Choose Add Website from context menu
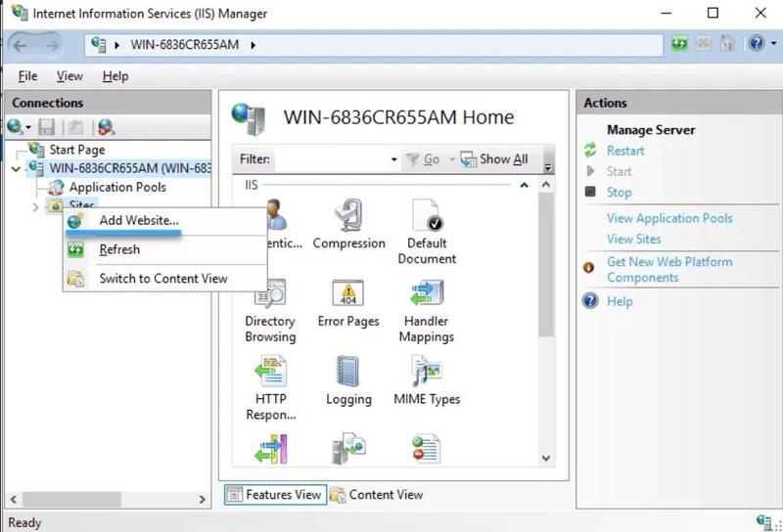Viewport: 783px width, 532px height. point(164,220)
